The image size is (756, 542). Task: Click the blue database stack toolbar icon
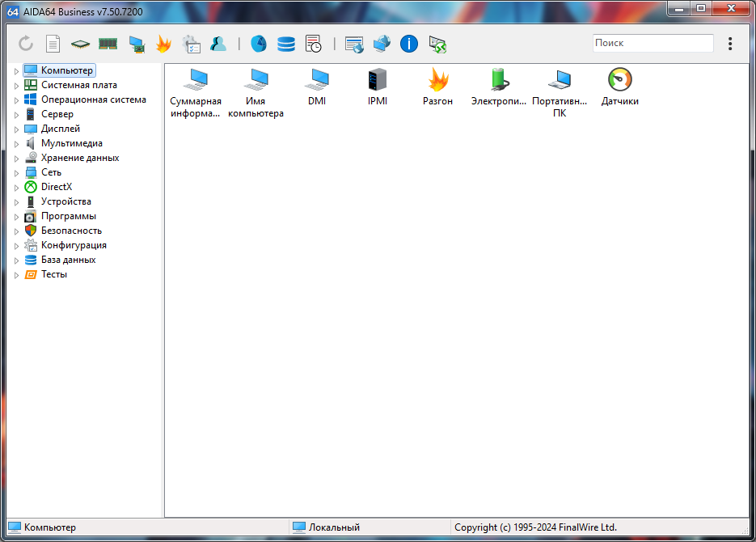point(286,44)
